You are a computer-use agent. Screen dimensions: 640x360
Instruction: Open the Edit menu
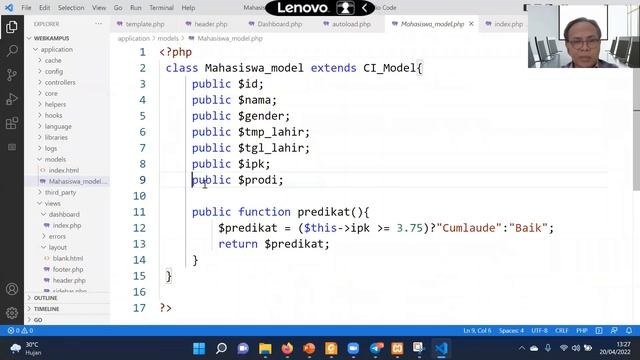coord(44,7)
